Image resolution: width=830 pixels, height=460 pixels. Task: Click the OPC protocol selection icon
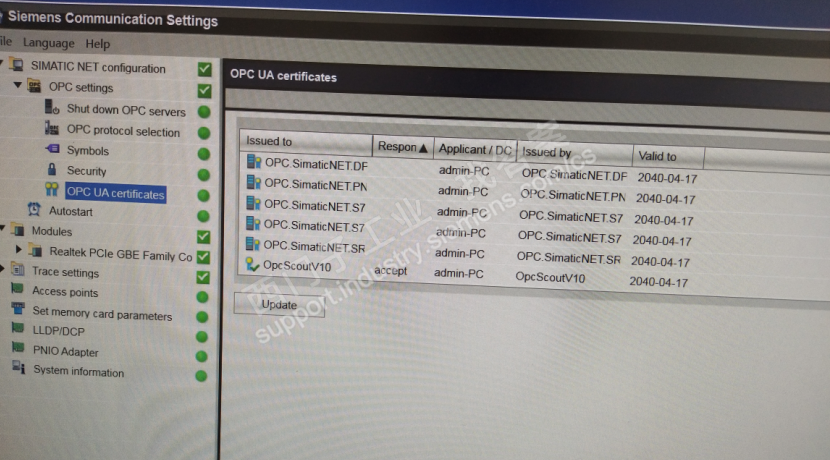[52, 128]
